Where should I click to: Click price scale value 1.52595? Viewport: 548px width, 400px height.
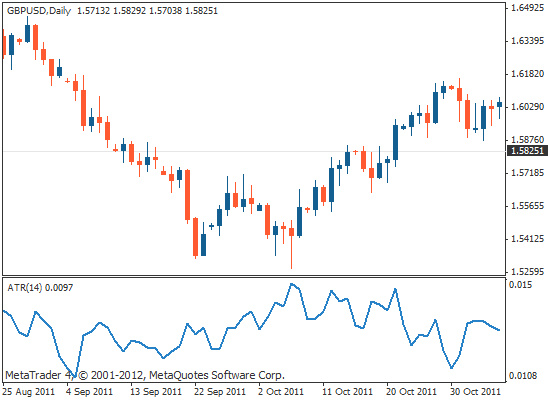[527, 271]
